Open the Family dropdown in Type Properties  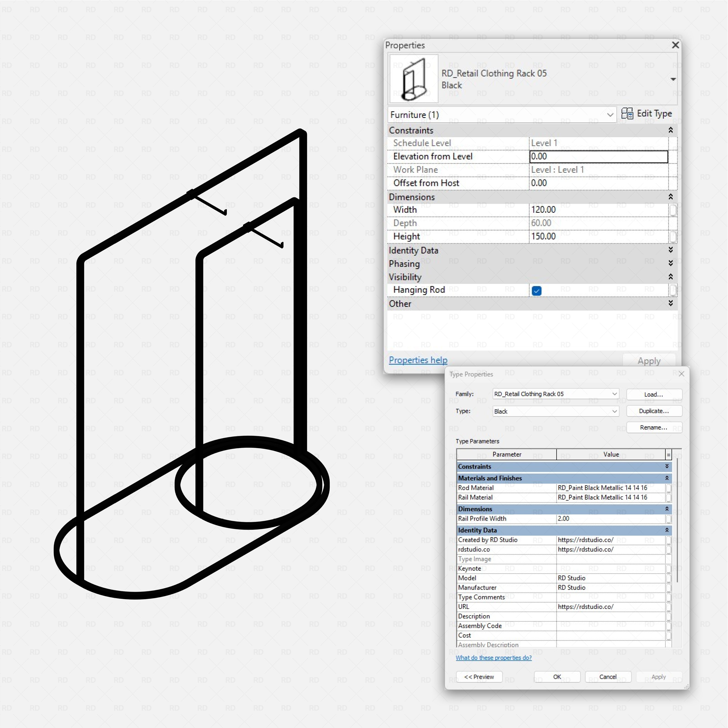coord(556,394)
